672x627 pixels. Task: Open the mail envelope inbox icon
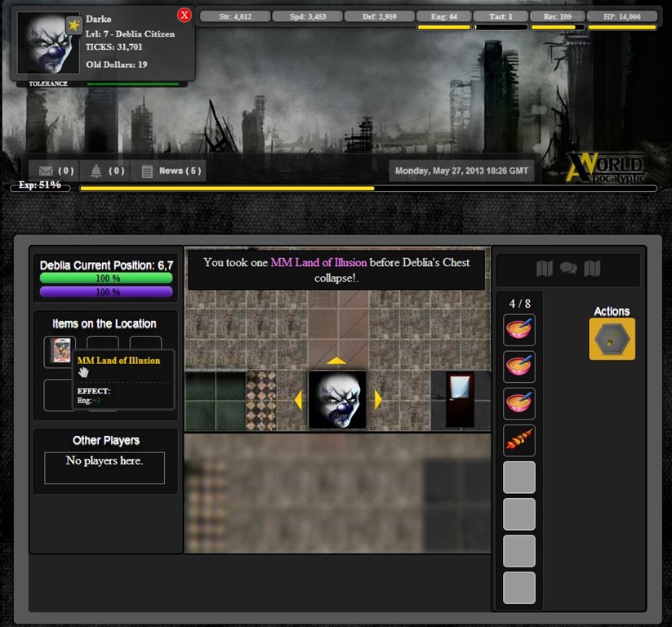pos(46,171)
